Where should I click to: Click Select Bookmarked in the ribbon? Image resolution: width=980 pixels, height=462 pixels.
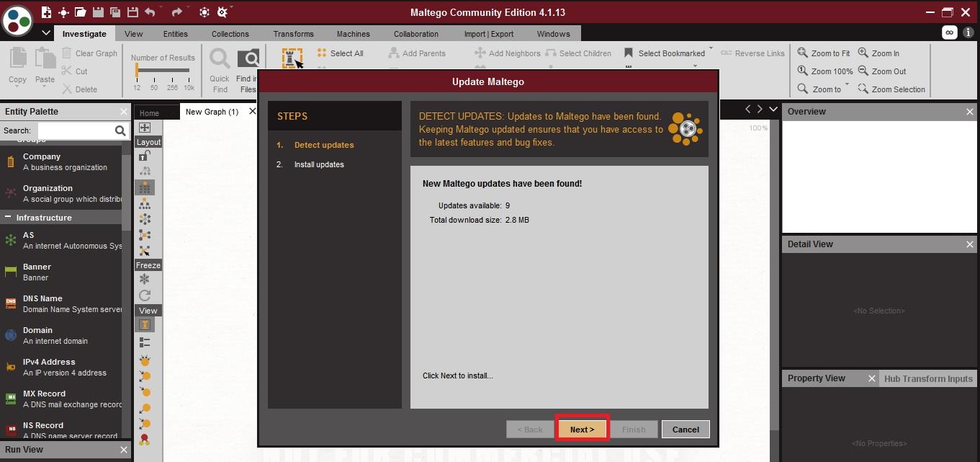[665, 53]
